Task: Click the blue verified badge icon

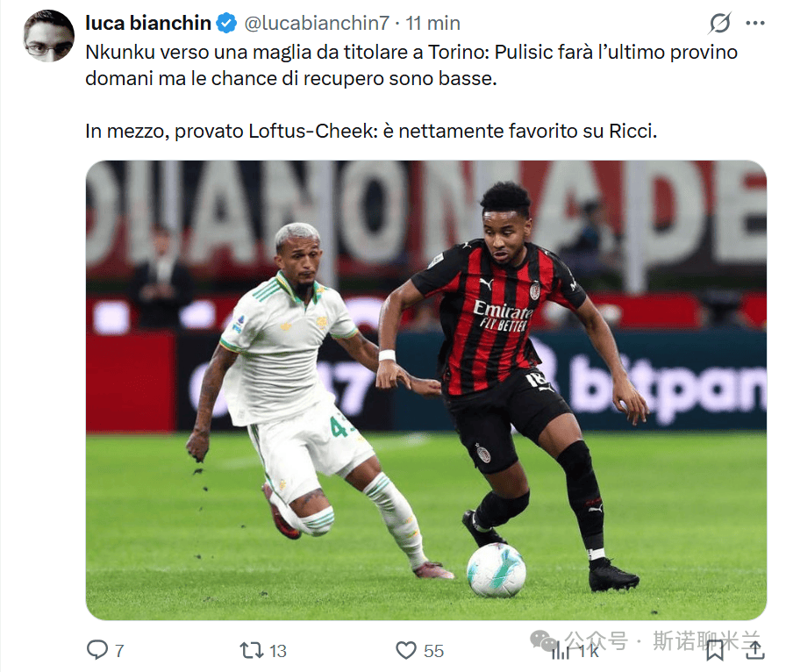Action: [x=226, y=24]
